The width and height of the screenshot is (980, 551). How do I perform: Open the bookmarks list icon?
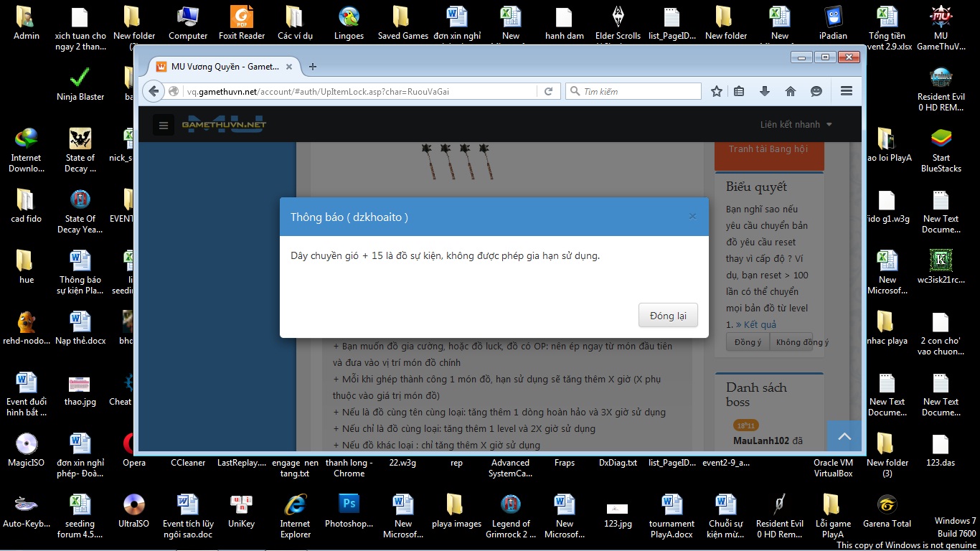pos(739,91)
